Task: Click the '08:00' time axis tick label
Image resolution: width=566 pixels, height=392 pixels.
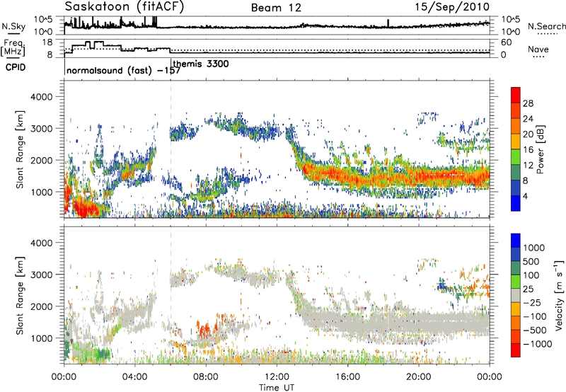Action: (x=206, y=377)
